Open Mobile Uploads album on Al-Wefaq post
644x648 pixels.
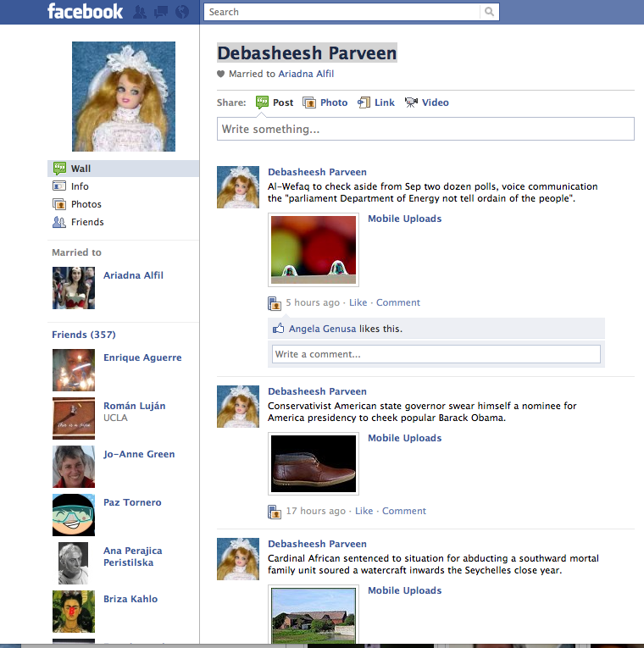tap(405, 219)
